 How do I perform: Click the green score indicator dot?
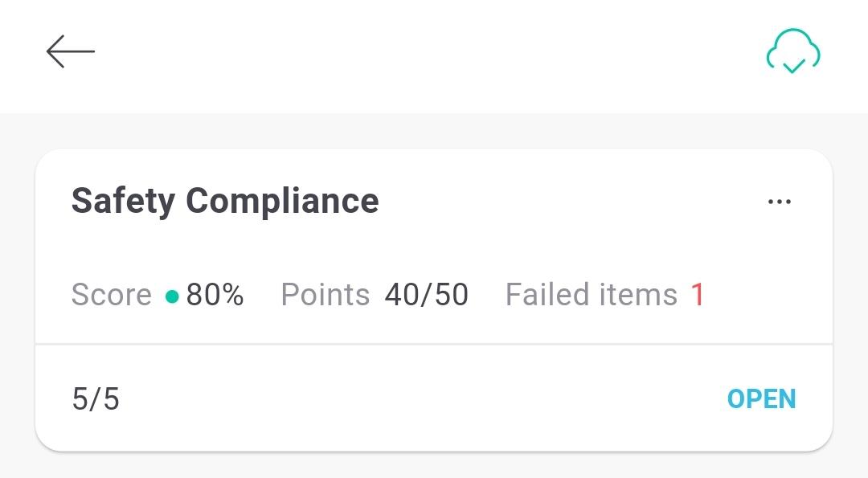[x=172, y=297]
